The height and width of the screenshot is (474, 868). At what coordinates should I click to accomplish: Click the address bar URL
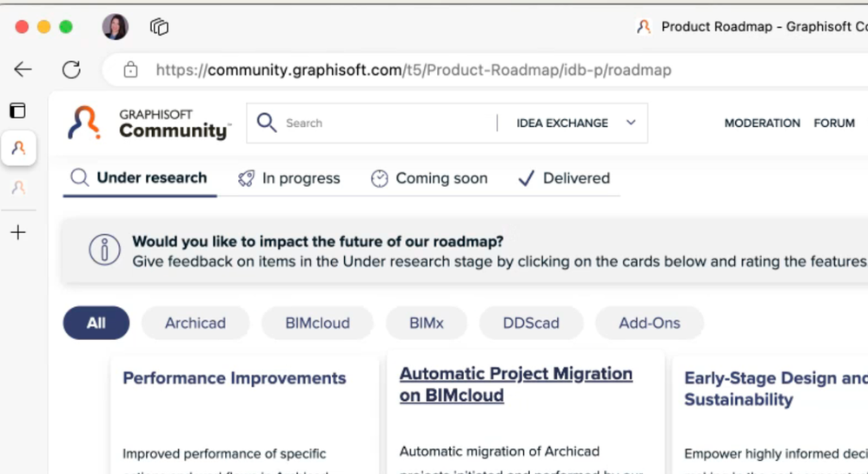click(414, 70)
